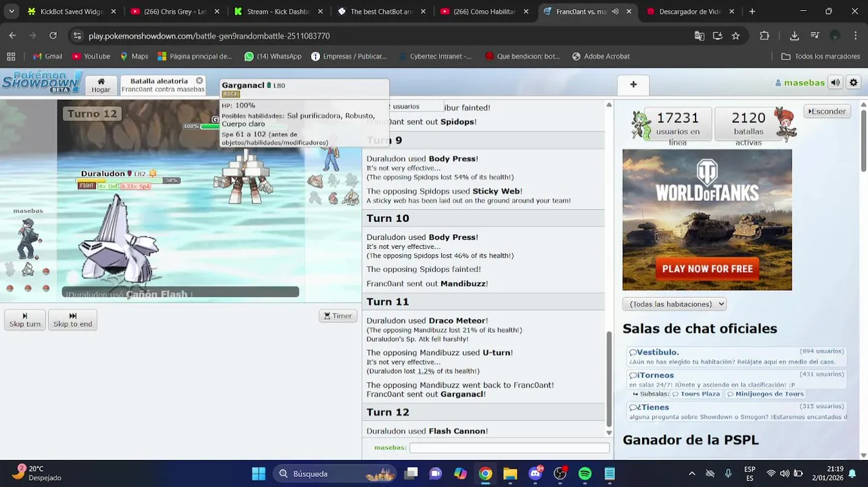Click into the battle chat input field
This screenshot has height=487, width=868.
(x=509, y=448)
